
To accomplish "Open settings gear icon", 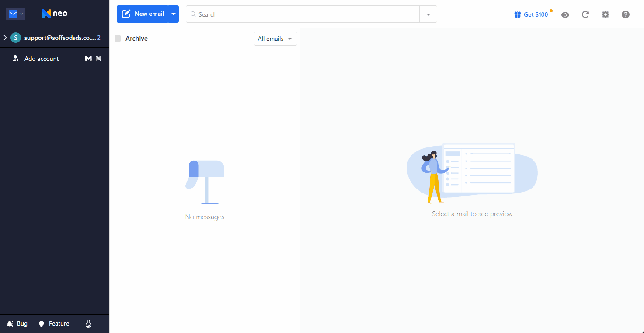I will [606, 14].
